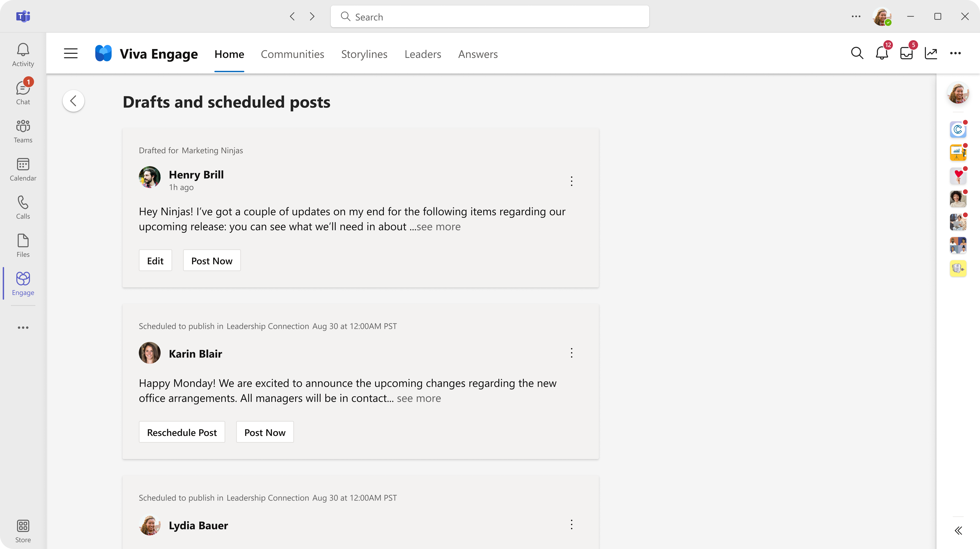Open the Store panel in sidebar
The height and width of the screenshot is (549, 980).
(23, 530)
